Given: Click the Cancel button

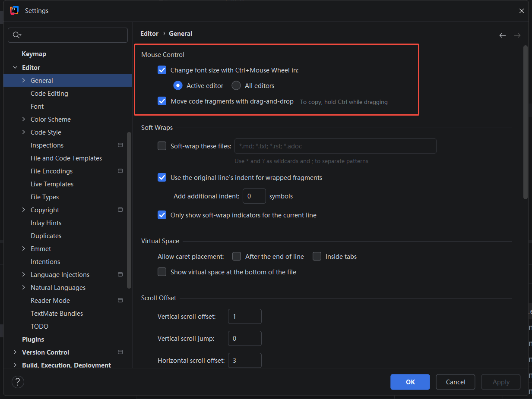Looking at the screenshot, I should (x=456, y=382).
